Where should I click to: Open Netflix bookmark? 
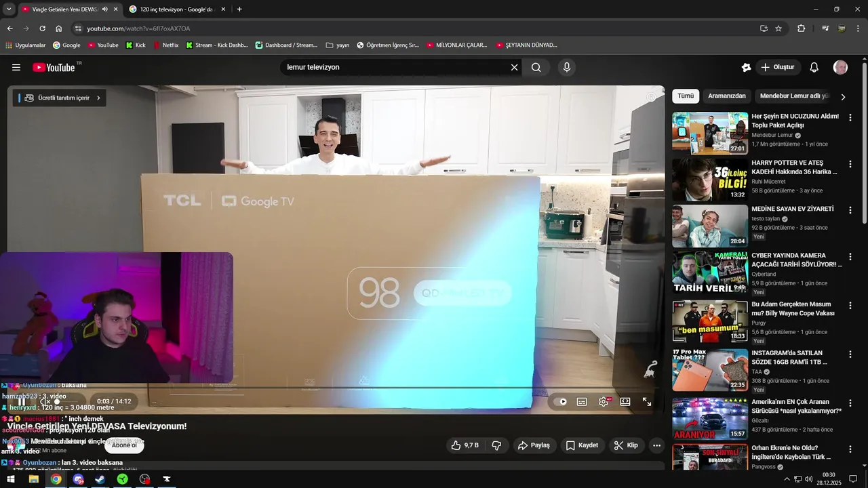[166, 45]
